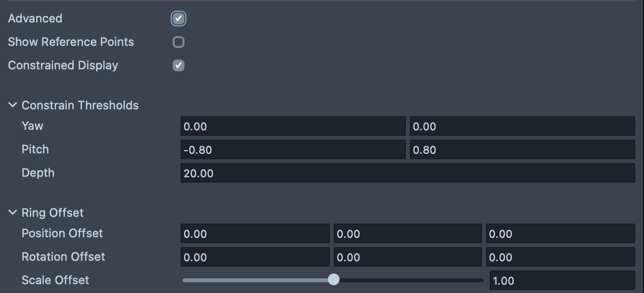This screenshot has width=644, height=293.
Task: Click the Depth field showing 20.00
Action: coord(407,173)
